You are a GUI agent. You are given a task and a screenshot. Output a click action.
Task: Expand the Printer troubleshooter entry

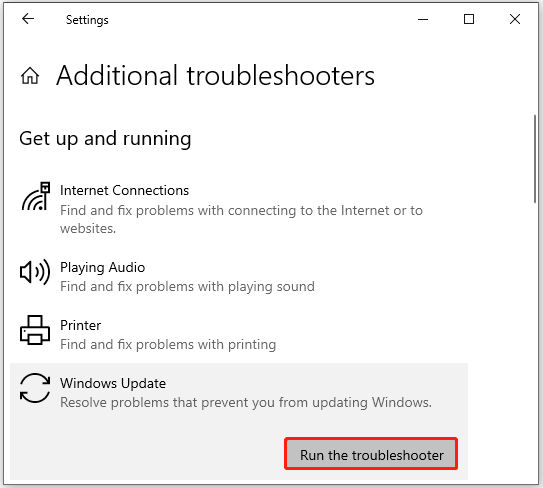(x=239, y=334)
